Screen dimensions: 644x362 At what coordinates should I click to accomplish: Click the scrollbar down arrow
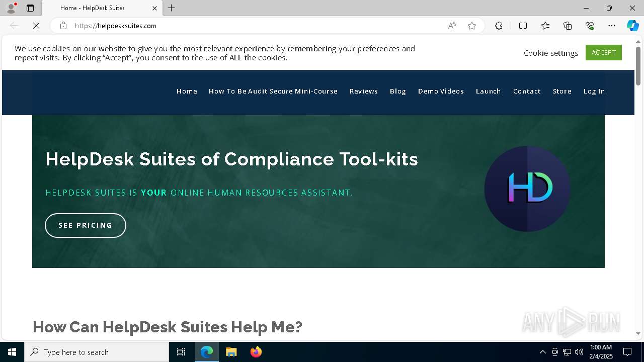638,333
